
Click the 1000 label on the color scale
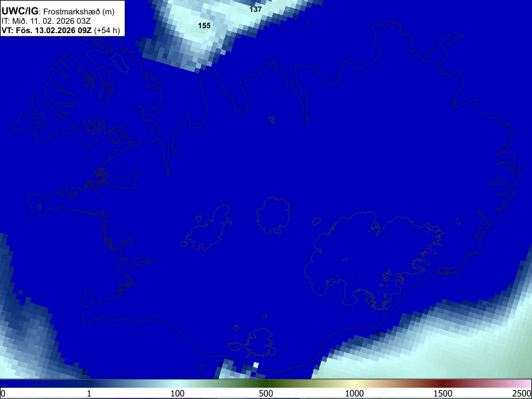click(354, 393)
